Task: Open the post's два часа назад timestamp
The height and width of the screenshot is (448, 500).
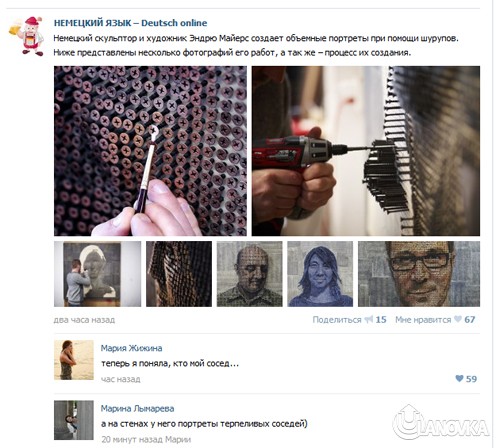Action: pos(84,320)
